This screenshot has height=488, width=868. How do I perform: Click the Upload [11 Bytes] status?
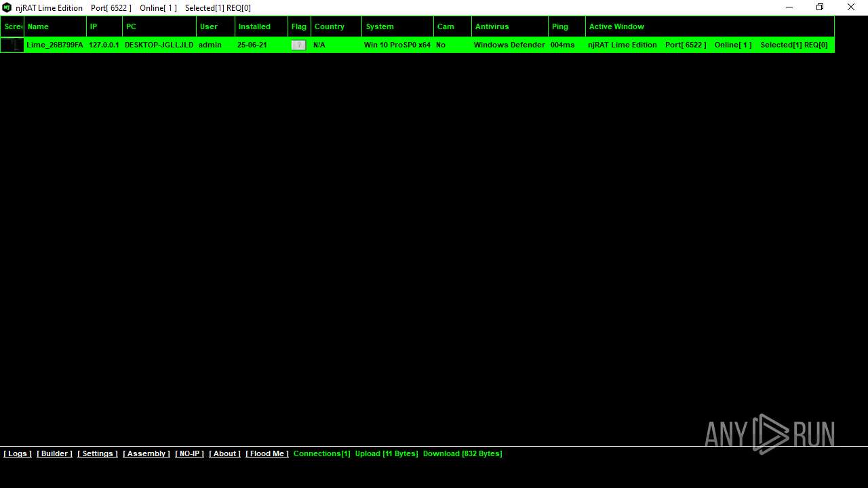[x=387, y=453]
